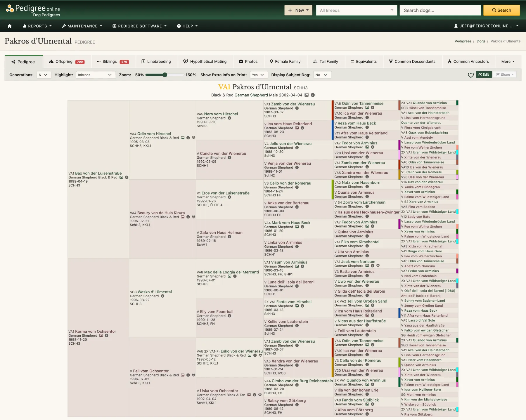Show info icon for Elly vom Feuerball

tap(229, 316)
